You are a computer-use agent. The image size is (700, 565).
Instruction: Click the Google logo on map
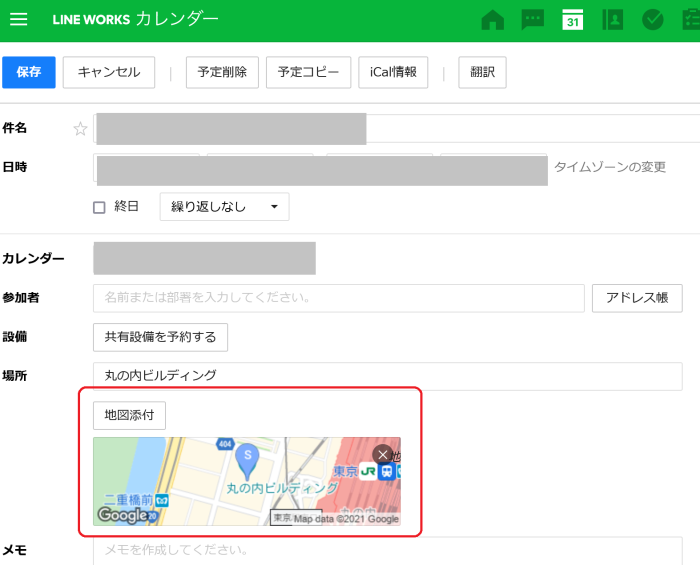pos(122,515)
